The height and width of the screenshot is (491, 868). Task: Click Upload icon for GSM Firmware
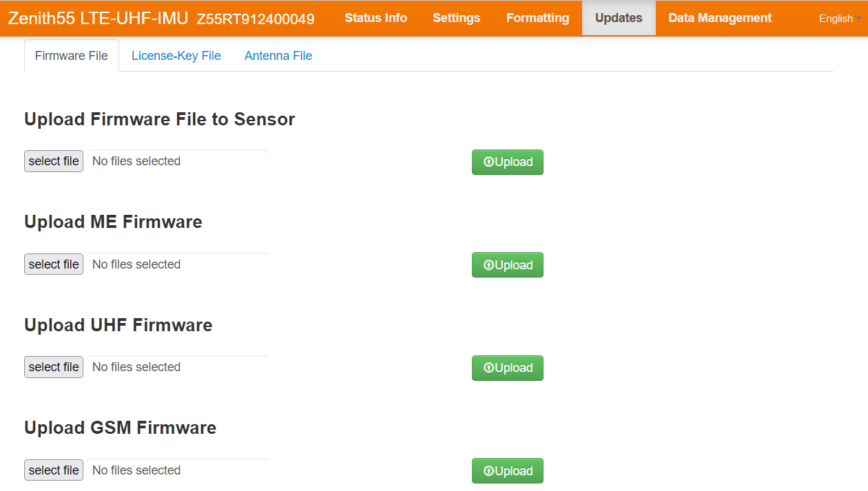pyautogui.click(x=489, y=471)
